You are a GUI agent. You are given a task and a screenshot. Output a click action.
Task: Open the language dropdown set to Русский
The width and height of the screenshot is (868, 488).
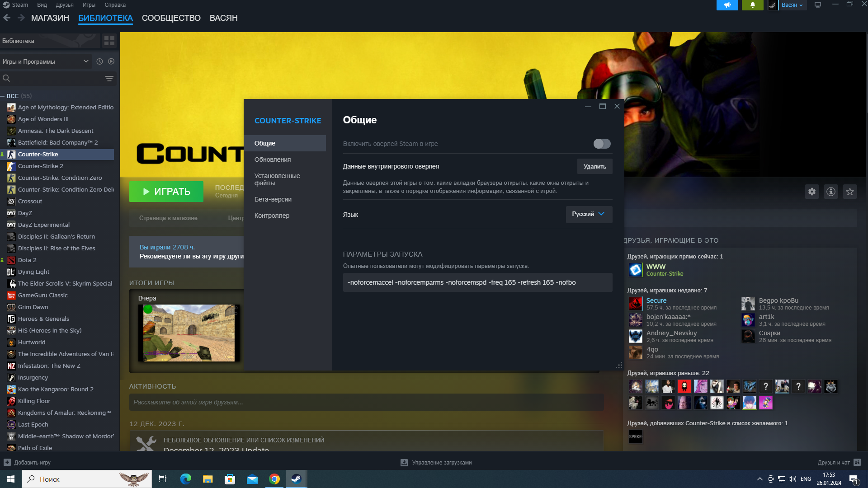click(x=589, y=214)
